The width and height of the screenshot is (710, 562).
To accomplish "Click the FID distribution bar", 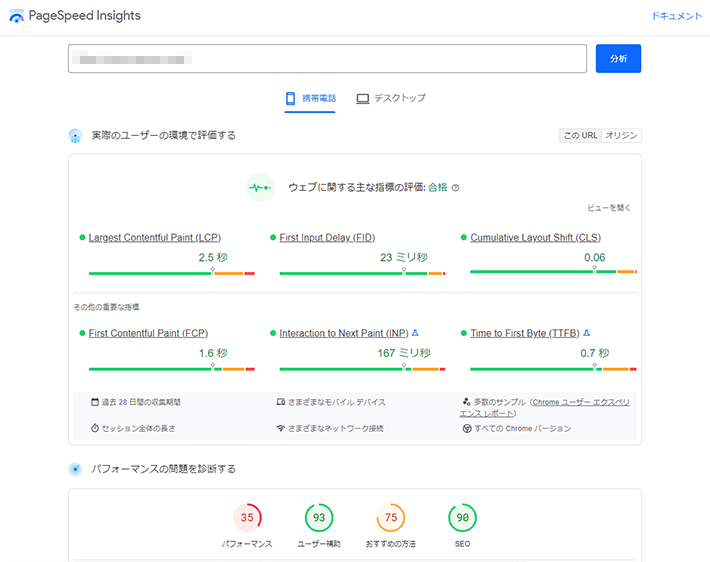I will (x=362, y=273).
